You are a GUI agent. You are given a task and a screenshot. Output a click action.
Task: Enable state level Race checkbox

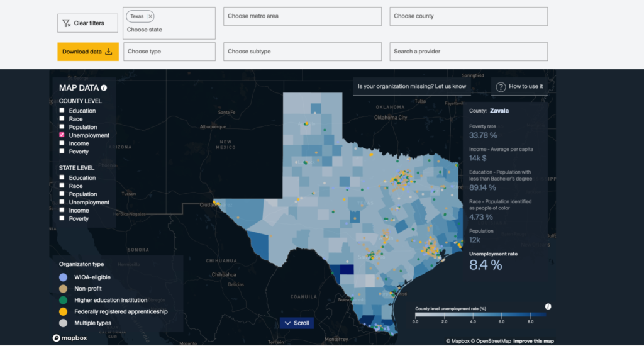(62, 186)
